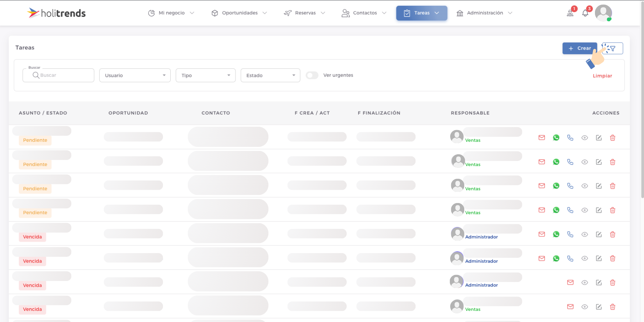Open the organization icon with badge 1
This screenshot has height=322, width=644.
(570, 13)
